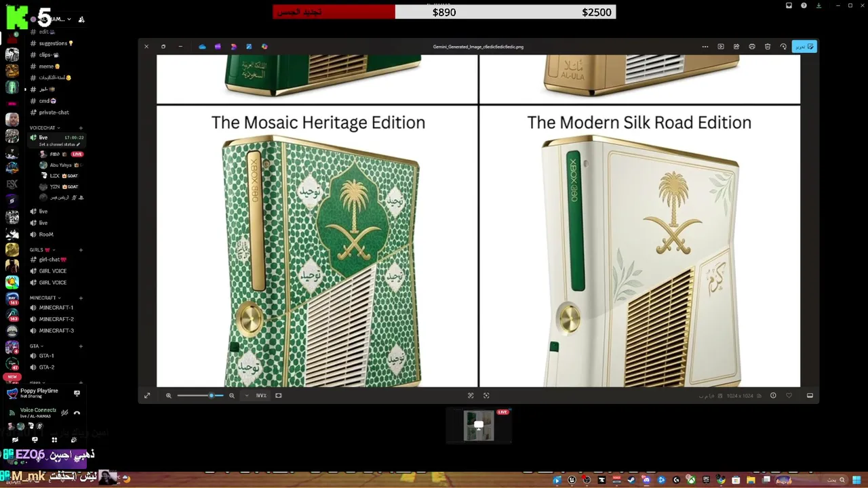Disconnect from the voice call
Image resolution: width=868 pixels, height=488 pixels.
click(77, 413)
